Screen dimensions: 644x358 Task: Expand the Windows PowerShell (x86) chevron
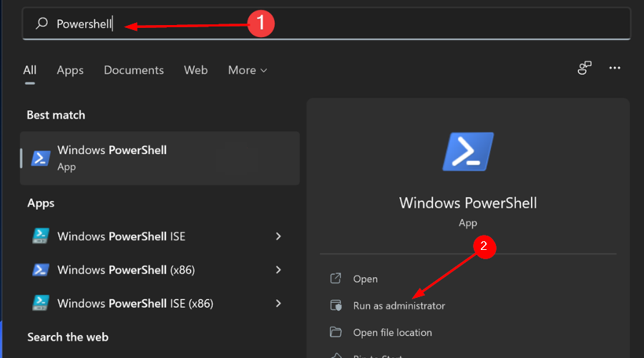[278, 270]
